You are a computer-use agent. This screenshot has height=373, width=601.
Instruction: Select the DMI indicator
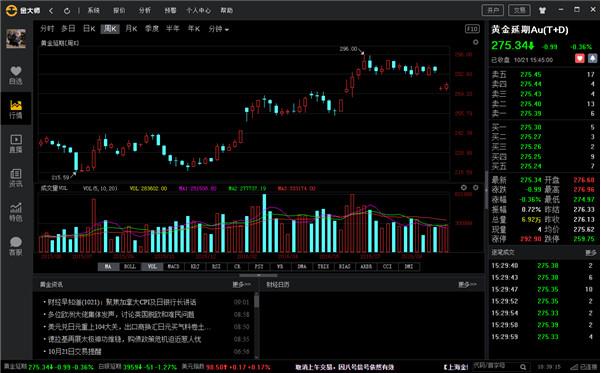point(409,266)
